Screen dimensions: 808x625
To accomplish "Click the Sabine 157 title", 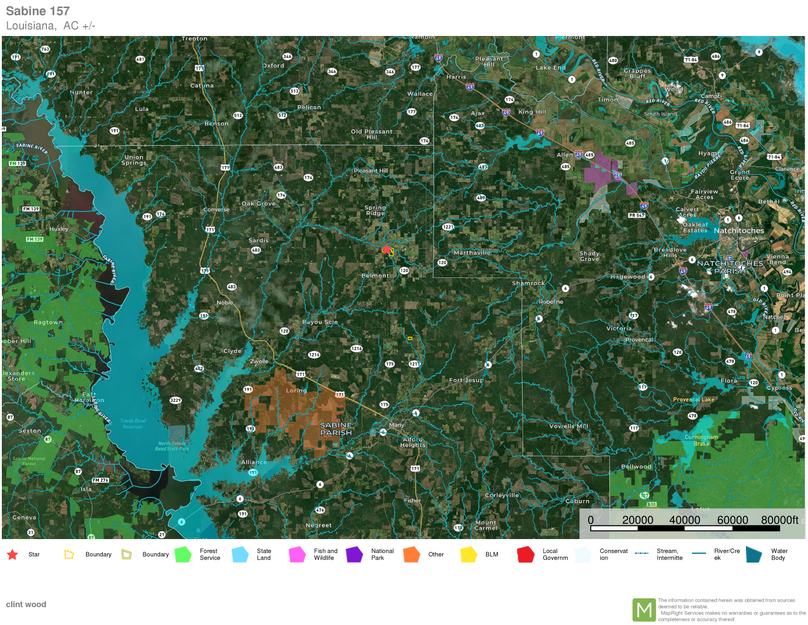I will (x=38, y=11).
